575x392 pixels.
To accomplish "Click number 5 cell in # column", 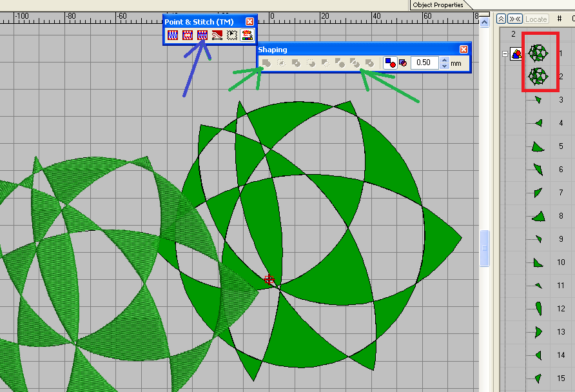I will 561,146.
